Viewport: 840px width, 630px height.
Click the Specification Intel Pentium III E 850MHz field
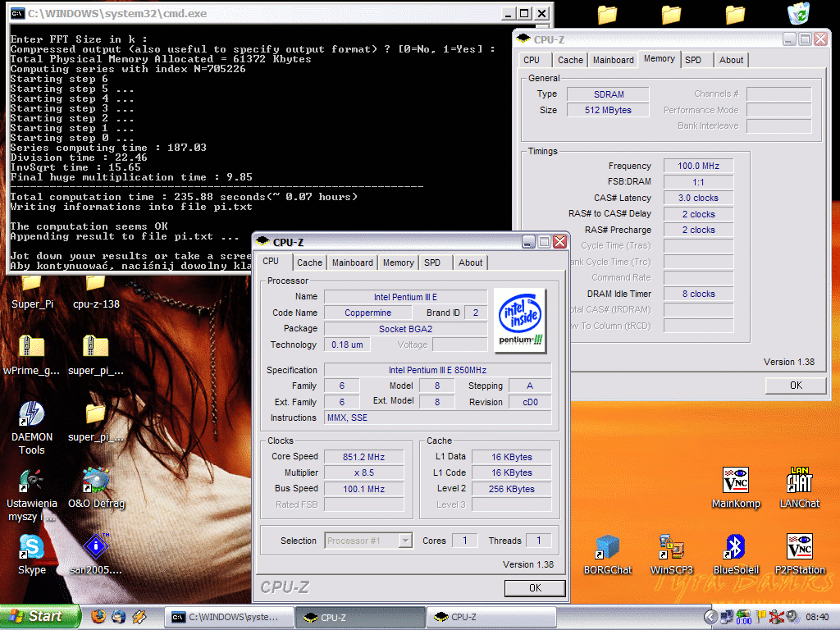tap(438, 370)
